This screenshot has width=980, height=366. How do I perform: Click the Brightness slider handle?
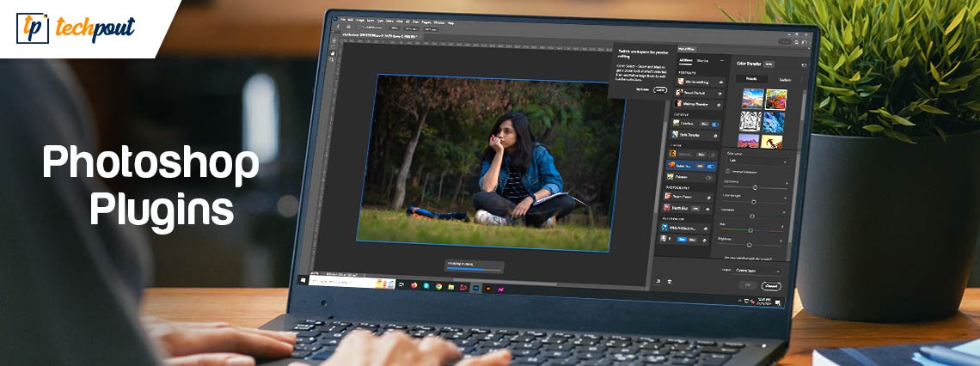[x=749, y=245]
